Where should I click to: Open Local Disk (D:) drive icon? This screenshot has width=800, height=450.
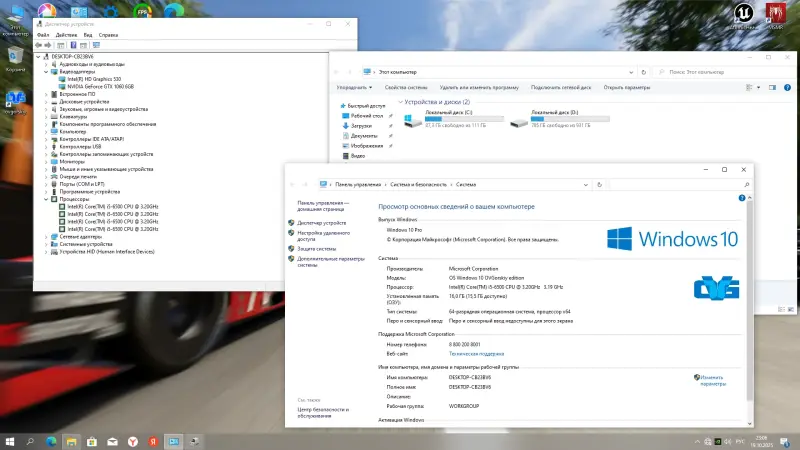pos(519,122)
